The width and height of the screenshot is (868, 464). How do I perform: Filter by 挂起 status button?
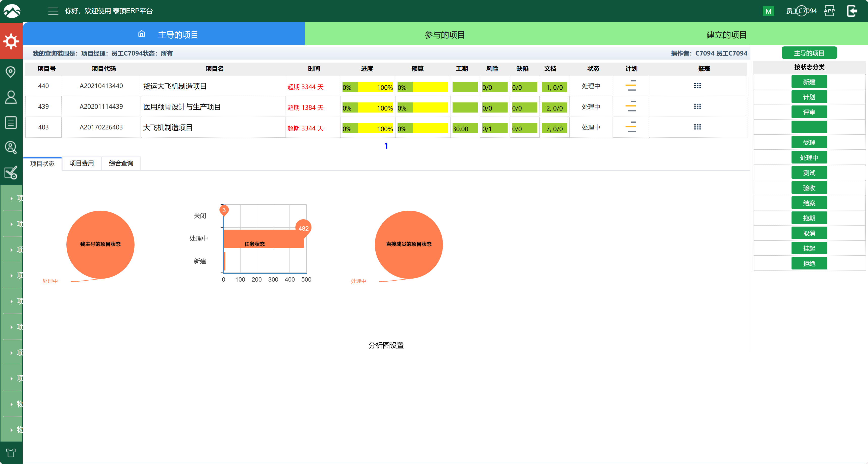[x=809, y=249]
